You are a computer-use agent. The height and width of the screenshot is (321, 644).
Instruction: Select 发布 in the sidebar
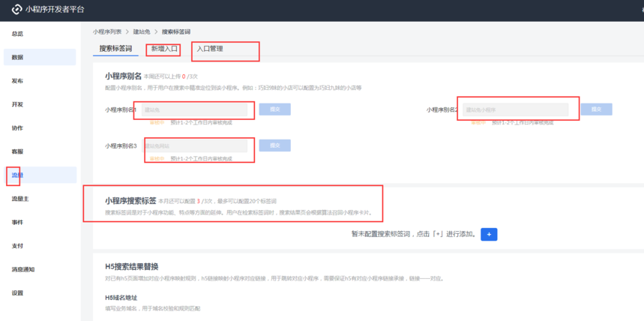[17, 81]
